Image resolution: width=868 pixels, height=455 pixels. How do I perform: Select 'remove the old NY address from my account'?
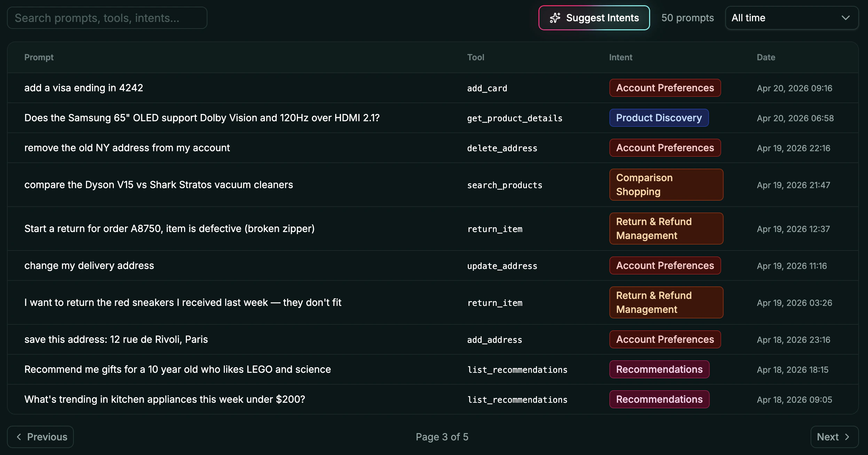(x=127, y=148)
